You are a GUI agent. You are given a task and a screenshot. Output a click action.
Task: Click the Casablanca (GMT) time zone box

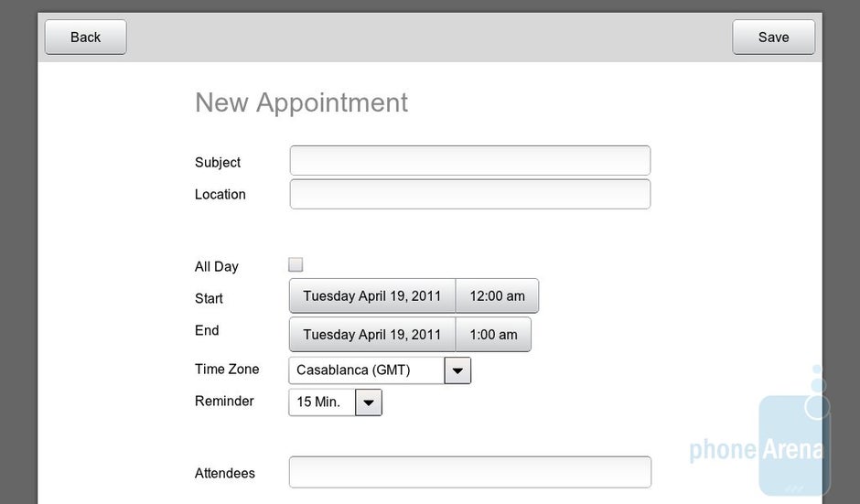(x=366, y=370)
